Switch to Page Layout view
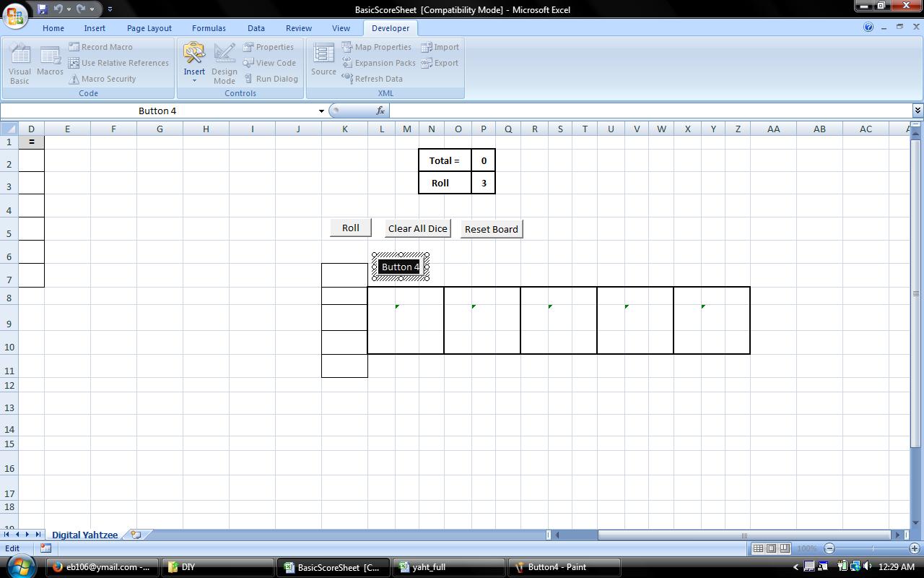This screenshot has width=924, height=578. coord(771,548)
